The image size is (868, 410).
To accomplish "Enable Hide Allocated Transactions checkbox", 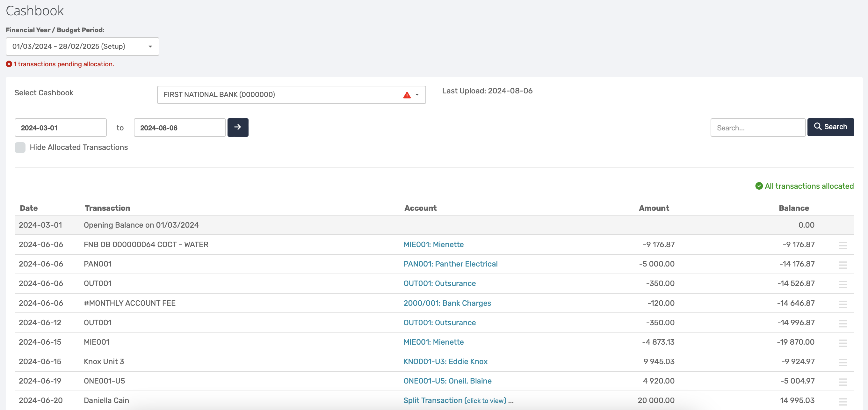I will [x=20, y=147].
